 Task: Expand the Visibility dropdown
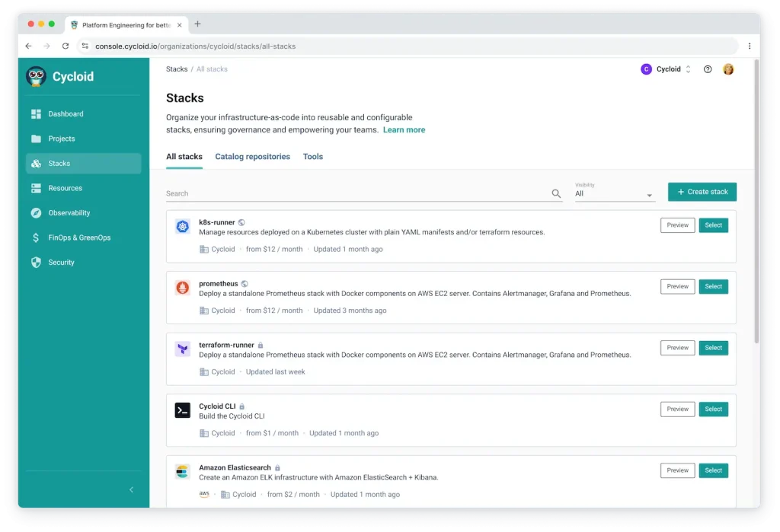614,194
